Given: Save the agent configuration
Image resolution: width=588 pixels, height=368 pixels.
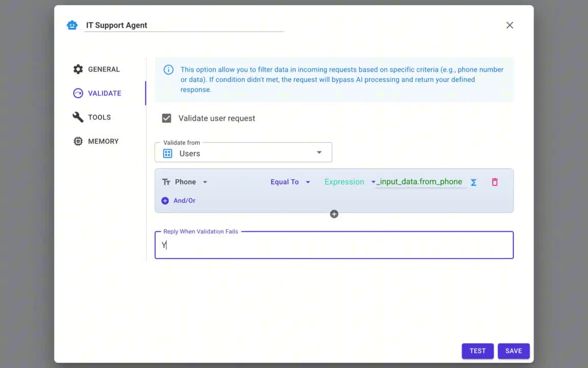Looking at the screenshot, I should 513,351.
